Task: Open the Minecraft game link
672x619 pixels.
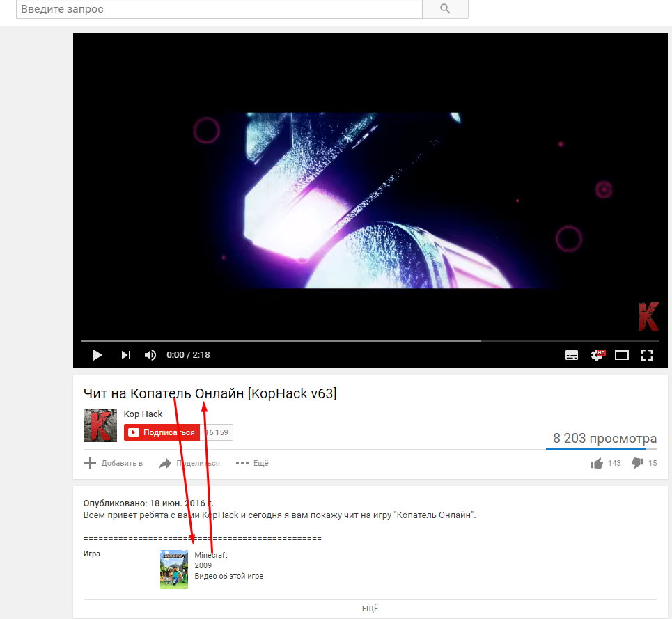Action: (211, 555)
